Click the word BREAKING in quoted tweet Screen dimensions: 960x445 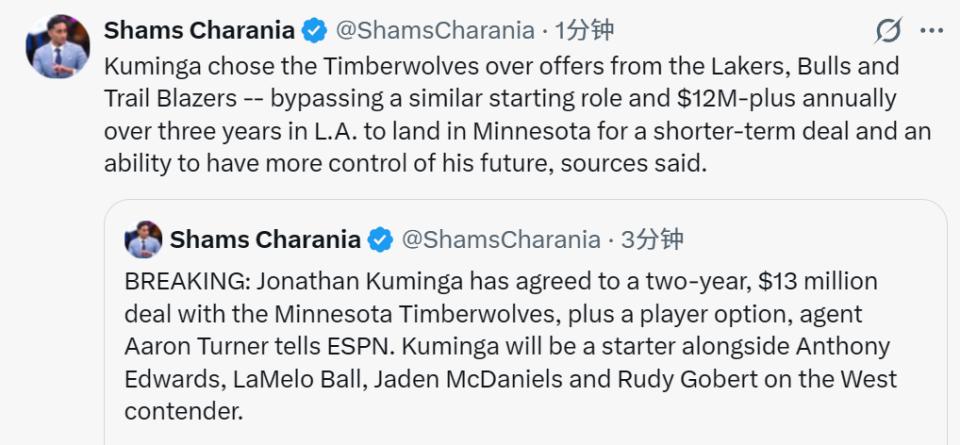click(186, 282)
